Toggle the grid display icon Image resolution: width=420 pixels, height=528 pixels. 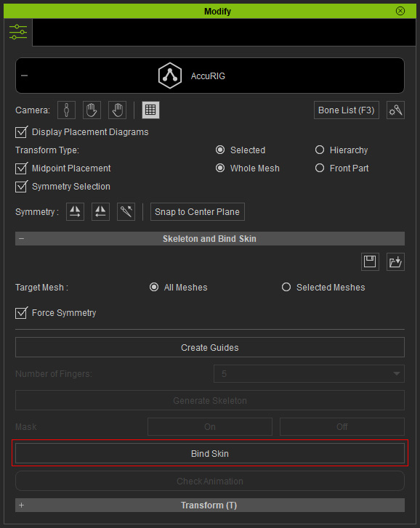(x=150, y=110)
